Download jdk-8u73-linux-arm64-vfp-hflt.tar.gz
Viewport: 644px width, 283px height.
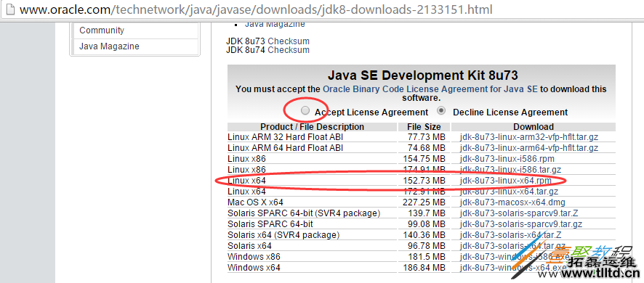(x=529, y=147)
